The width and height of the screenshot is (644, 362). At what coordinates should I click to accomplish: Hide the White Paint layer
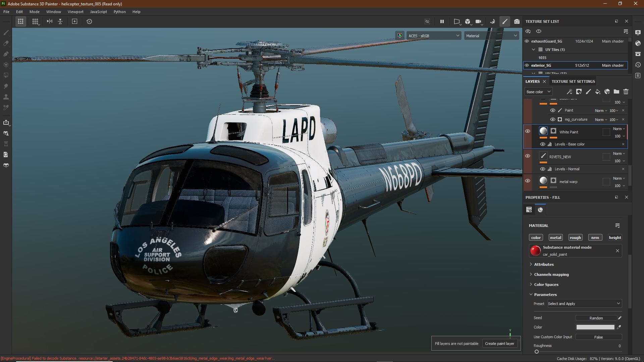click(528, 131)
